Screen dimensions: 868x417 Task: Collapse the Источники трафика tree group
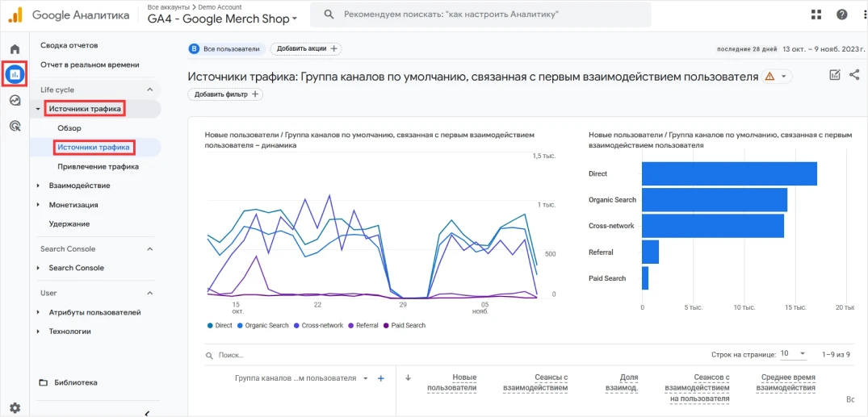[38, 109]
